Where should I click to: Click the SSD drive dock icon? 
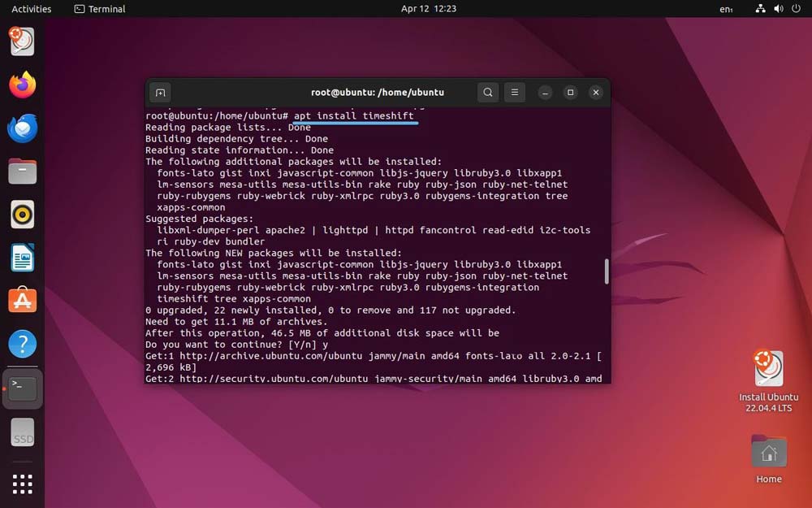(x=23, y=433)
